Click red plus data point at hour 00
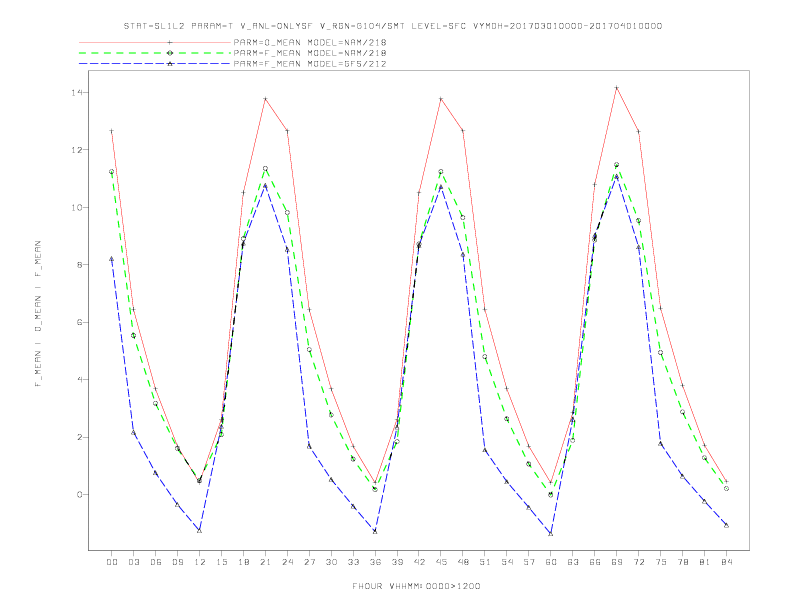 [x=112, y=131]
